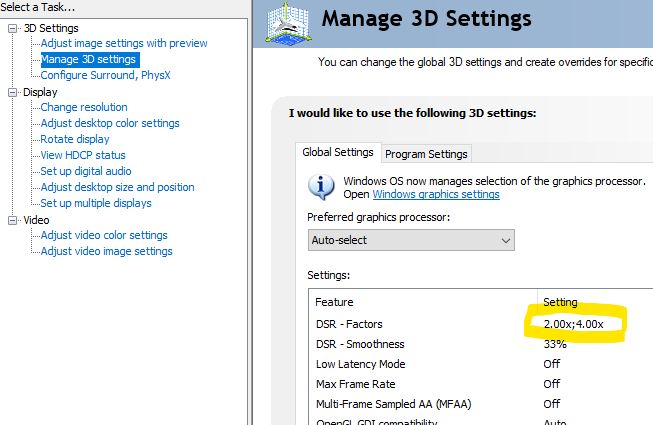Open Adjust video color settings
653x425 pixels.
(104, 235)
